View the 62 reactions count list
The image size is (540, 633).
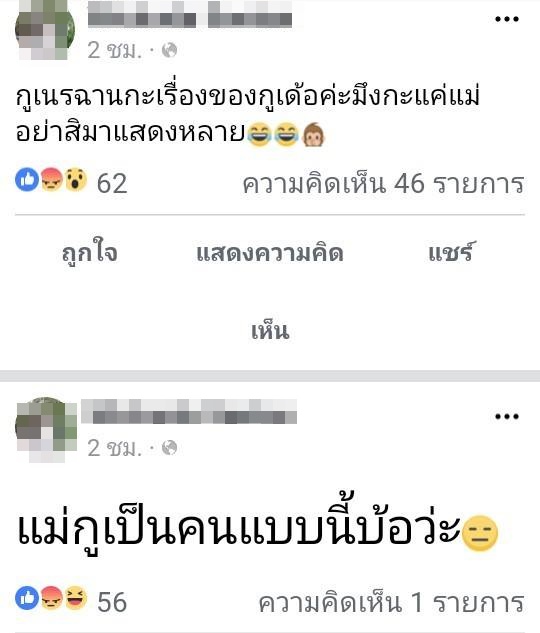(112, 184)
